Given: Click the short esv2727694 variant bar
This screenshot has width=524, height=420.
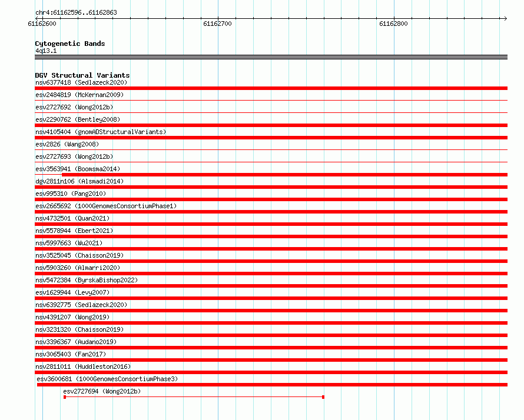Looking at the screenshot, I should [194, 397].
